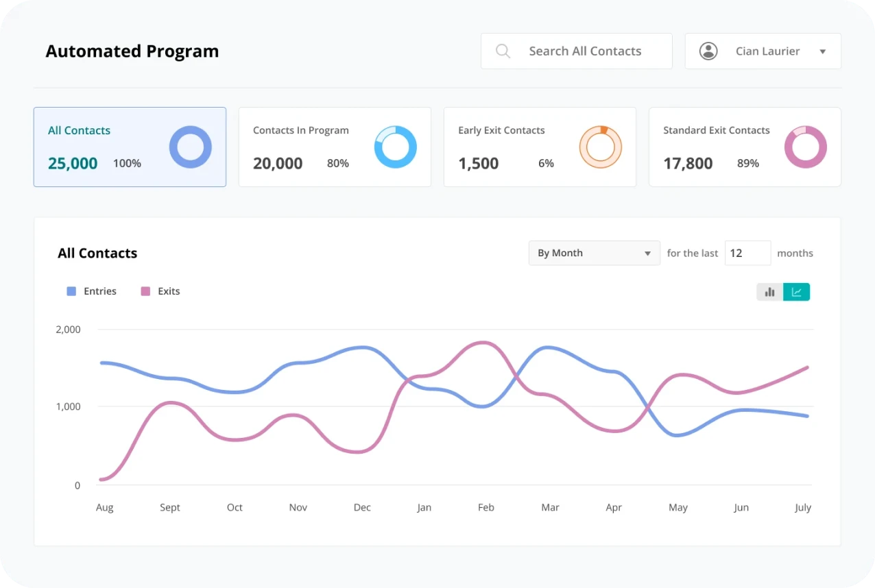Click the Standard Exit Contacts pink donut
The image size is (875, 588).
(x=805, y=147)
